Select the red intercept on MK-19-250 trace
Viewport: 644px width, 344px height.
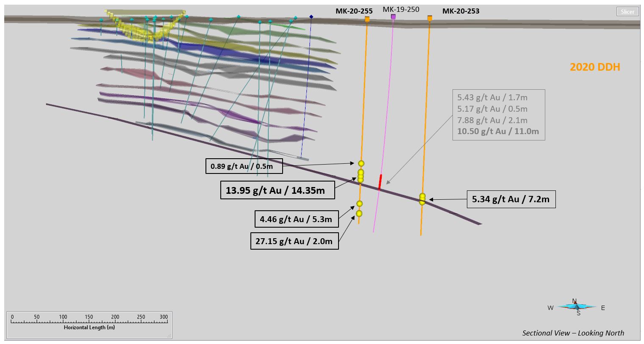(x=380, y=181)
